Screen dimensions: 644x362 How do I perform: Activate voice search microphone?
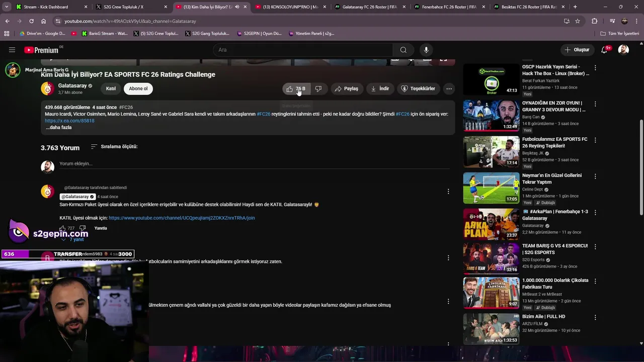click(426, 50)
